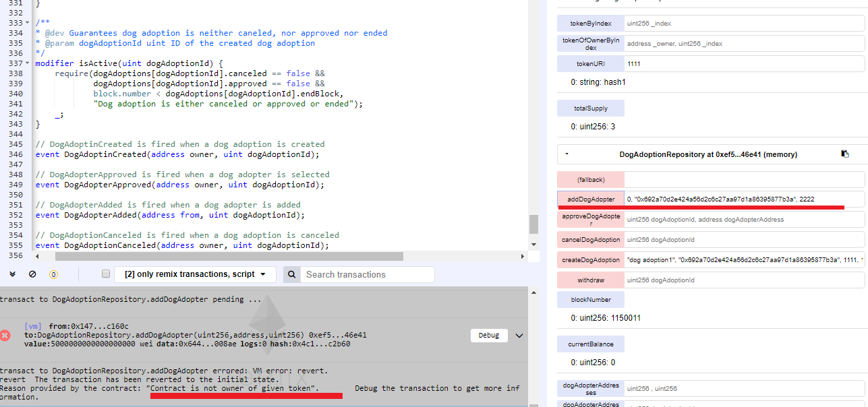Expand the addDogAdopter transaction details chevron

519,335
